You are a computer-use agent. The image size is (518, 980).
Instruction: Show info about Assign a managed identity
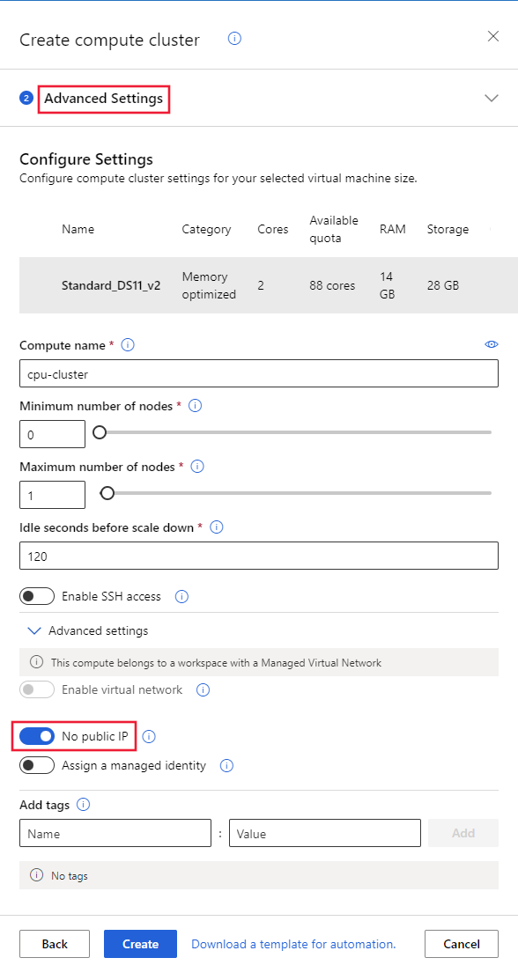227,766
